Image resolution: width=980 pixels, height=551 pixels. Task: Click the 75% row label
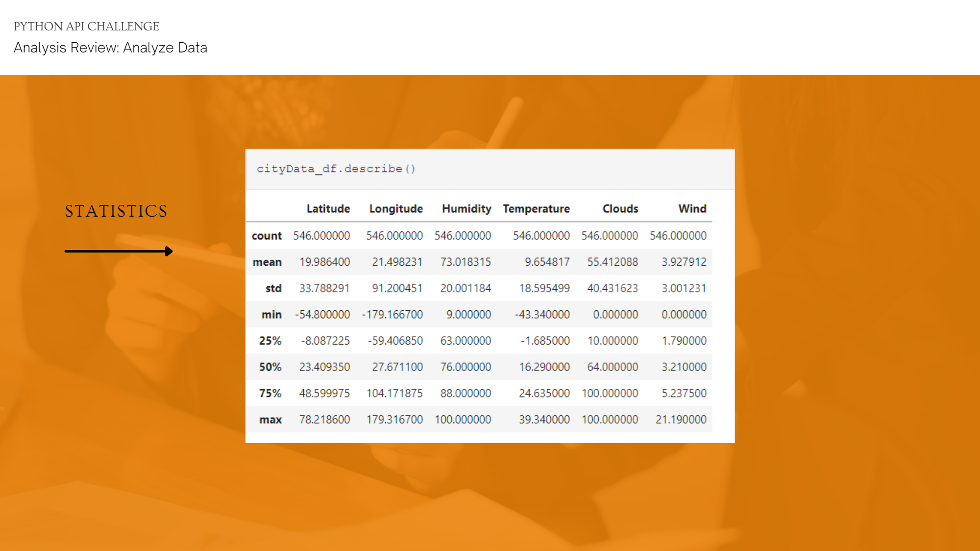pos(270,393)
